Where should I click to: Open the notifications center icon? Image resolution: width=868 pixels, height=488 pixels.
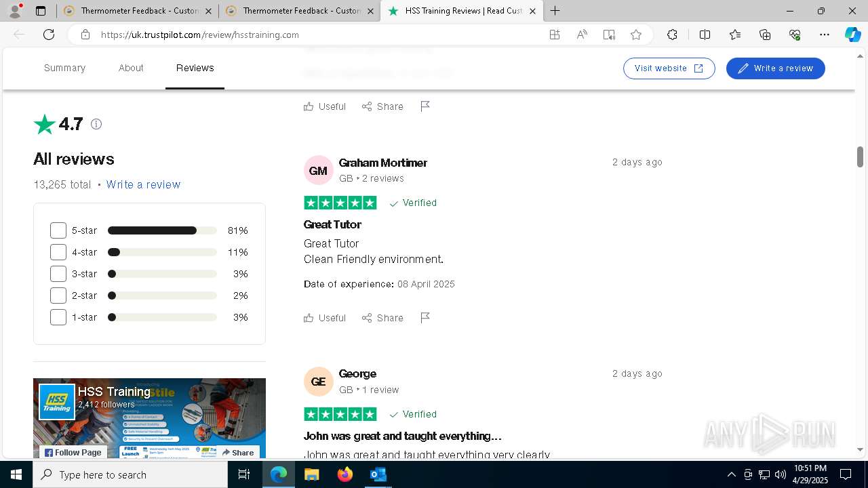846,474
